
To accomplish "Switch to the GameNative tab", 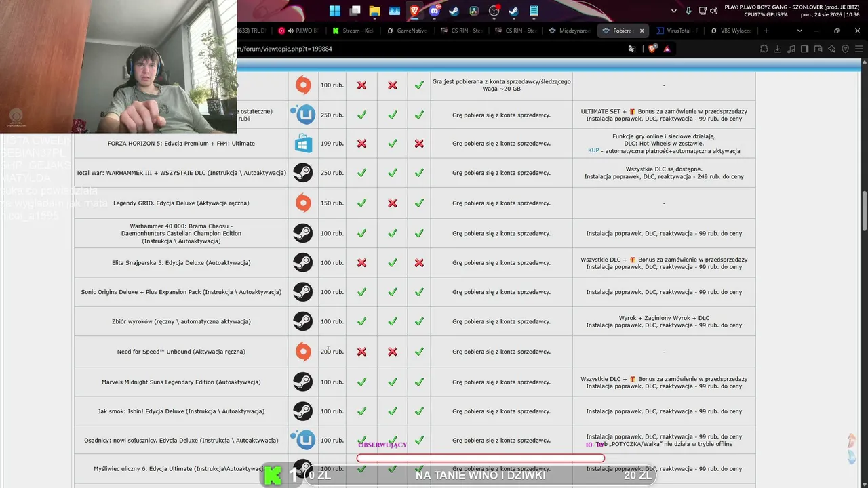I will click(x=408, y=30).
